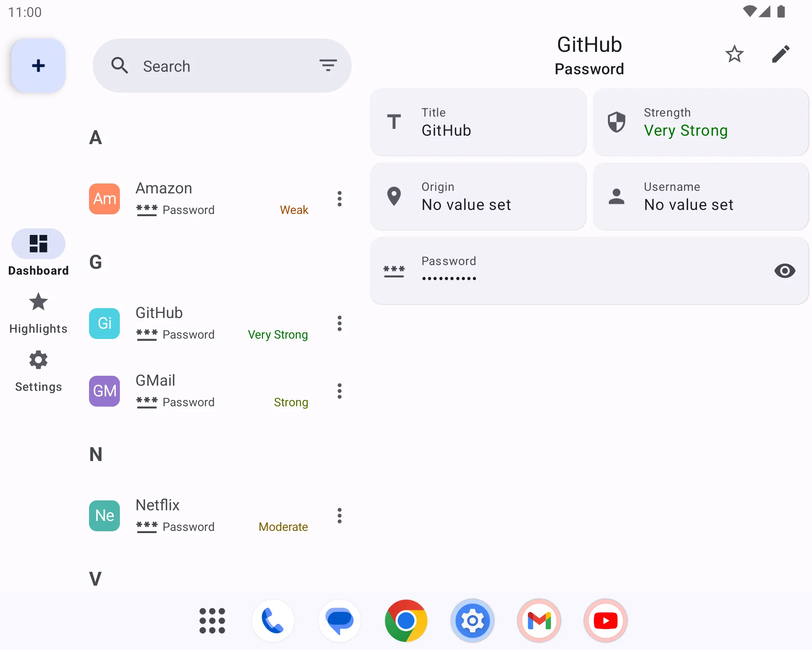
Task: Open more options for GitHub entry
Action: (x=339, y=323)
